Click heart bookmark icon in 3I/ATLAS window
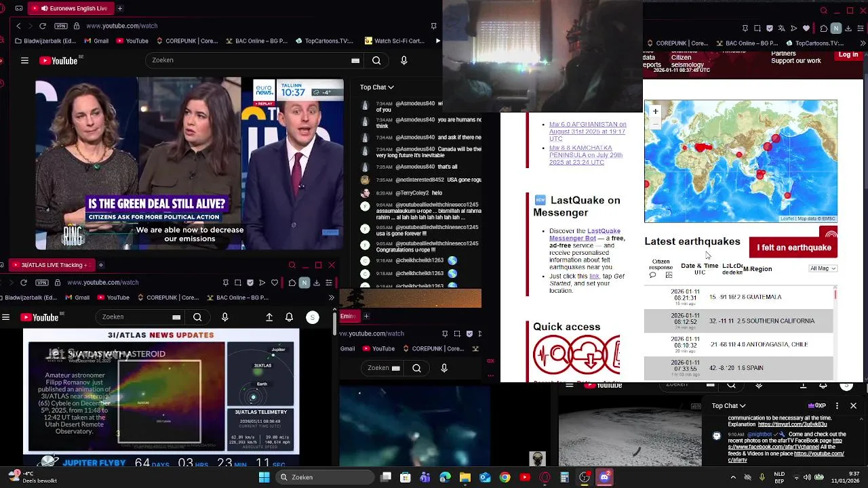Screen dimensions: 868x488 click(275, 283)
